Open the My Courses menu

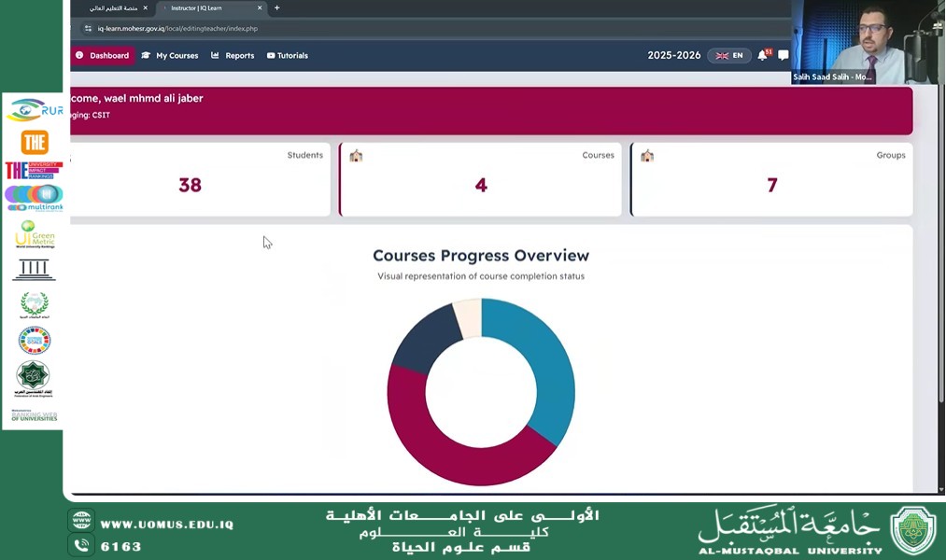[170, 56]
